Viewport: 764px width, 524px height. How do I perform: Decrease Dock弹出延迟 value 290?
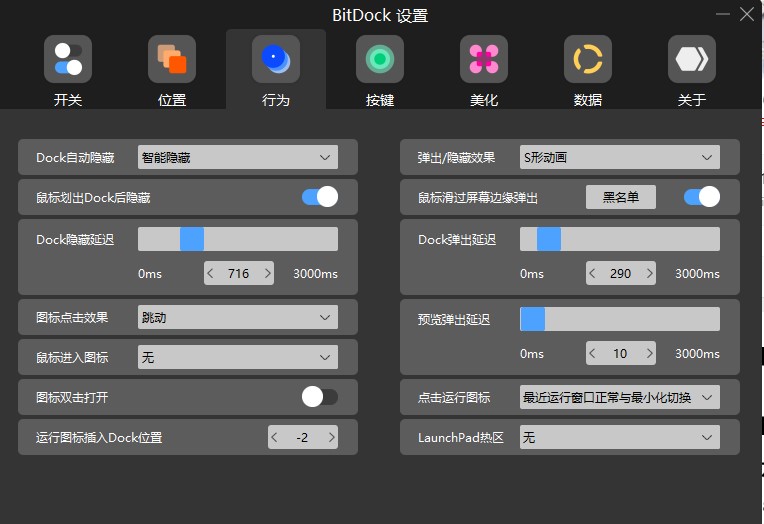(x=592, y=273)
